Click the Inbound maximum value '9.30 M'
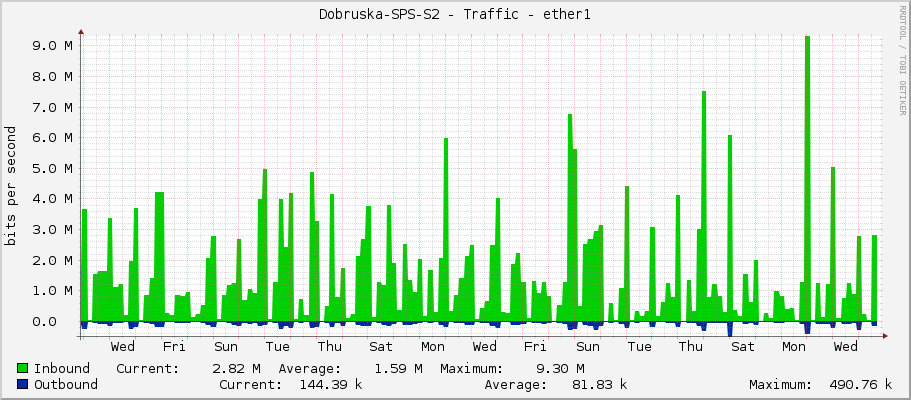Viewport: 911px width, 400px height. click(561, 369)
